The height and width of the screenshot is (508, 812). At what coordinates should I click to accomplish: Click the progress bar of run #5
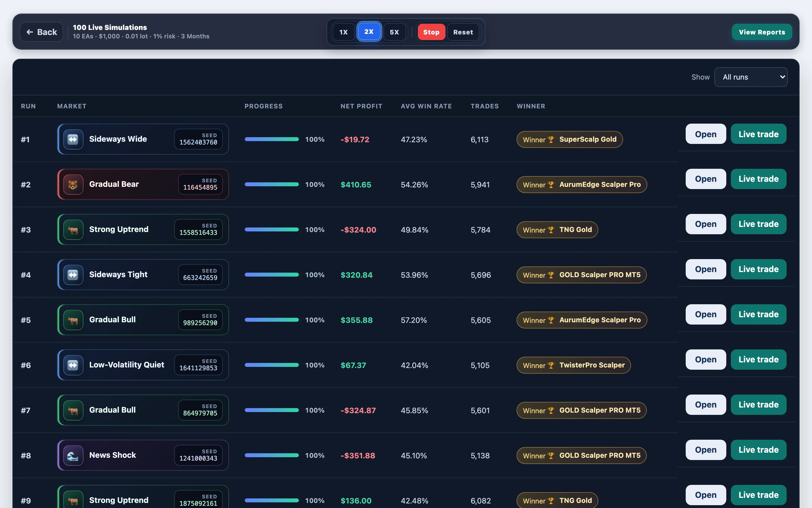point(272,320)
